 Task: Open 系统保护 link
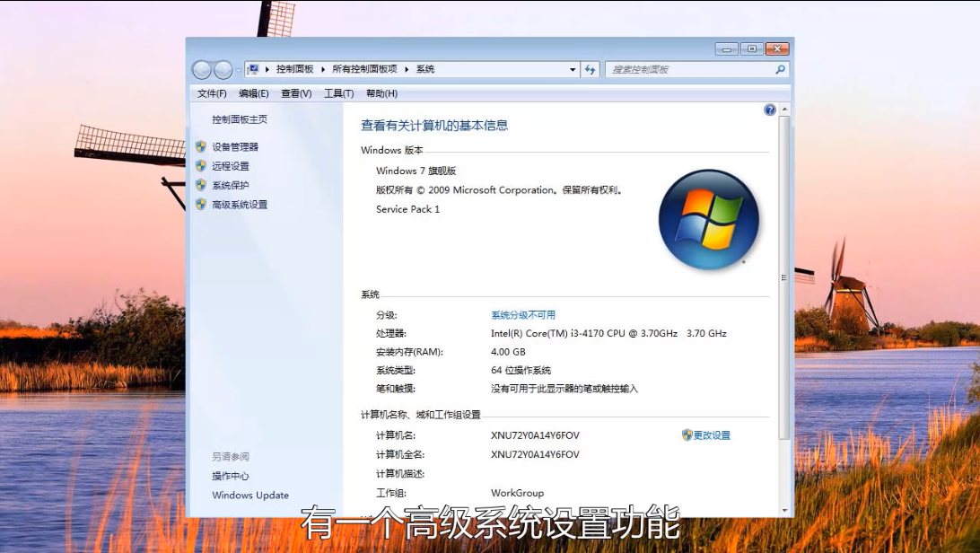231,185
